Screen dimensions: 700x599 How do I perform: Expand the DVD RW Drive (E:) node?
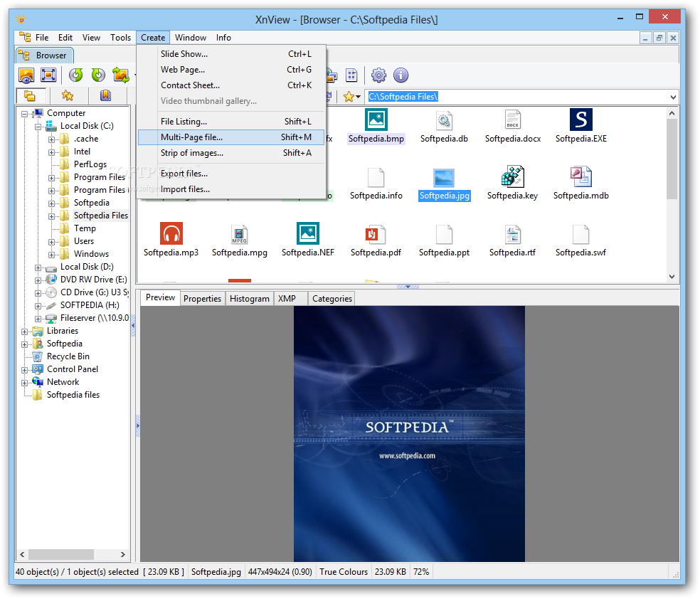pos(38,280)
